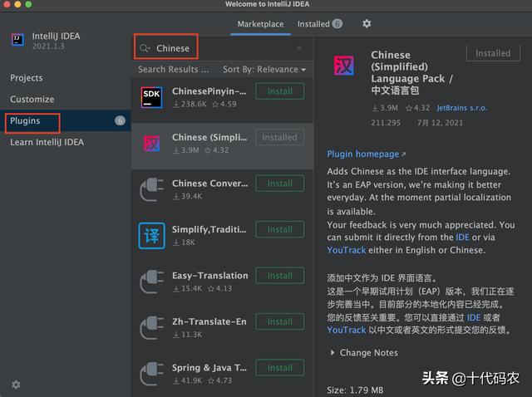
Task: Open the JetBrains s.r.o. vendor link
Action: (x=462, y=108)
